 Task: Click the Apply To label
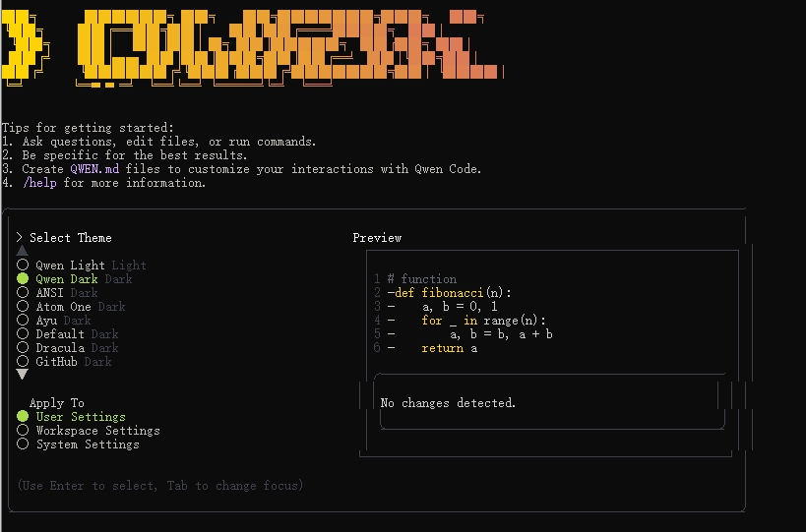(56, 403)
